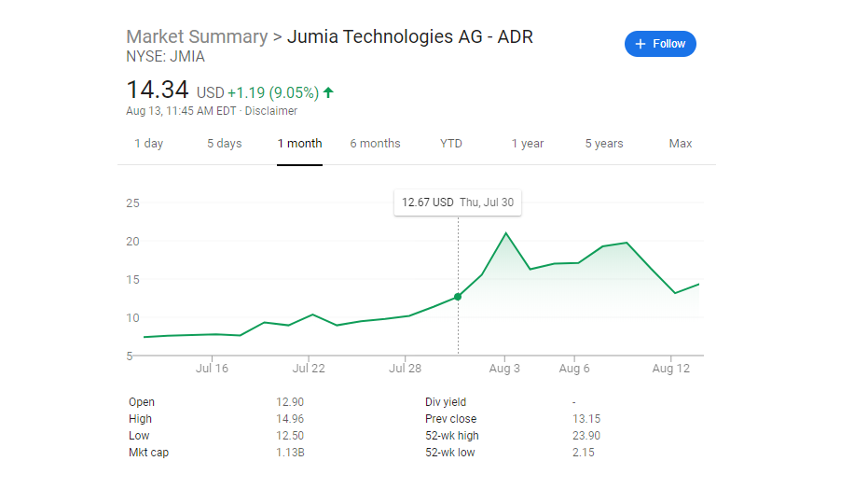Click the Jul 30 data point marker
Image resolution: width=868 pixels, height=489 pixels.
(458, 297)
